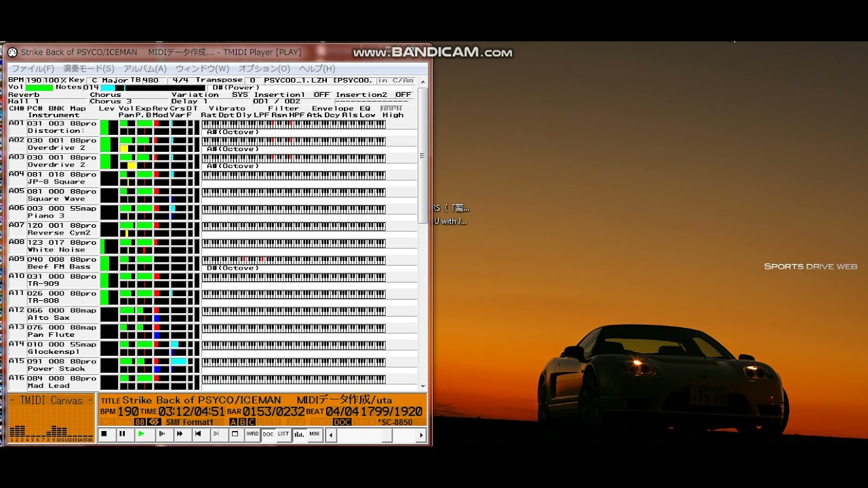Click the bottom position slider thumb
This screenshot has height=488, width=868.
[387, 434]
